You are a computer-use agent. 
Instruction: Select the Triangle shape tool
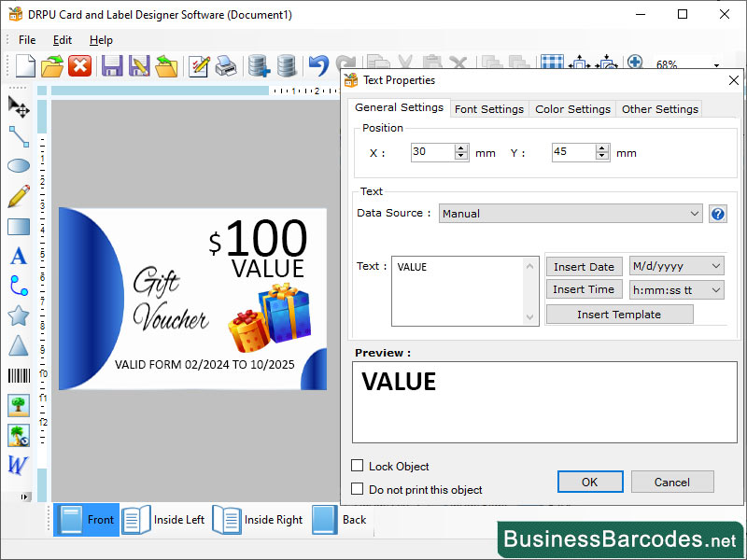(21, 345)
